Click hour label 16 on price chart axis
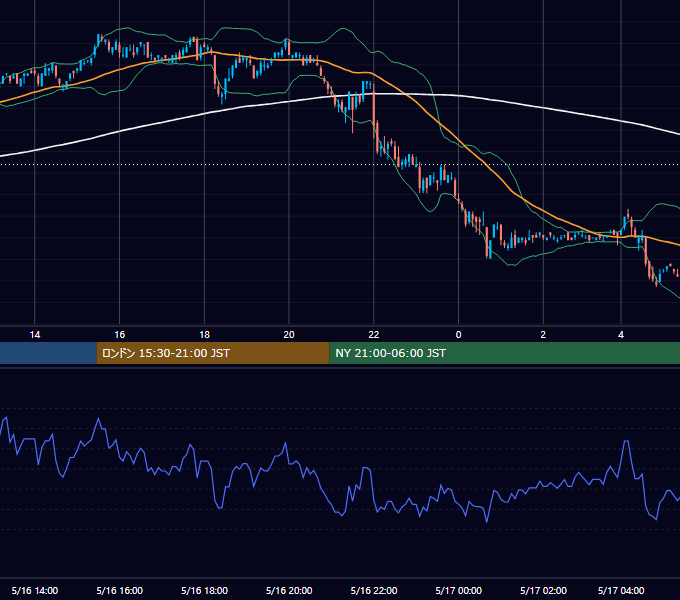The height and width of the screenshot is (600, 680). coord(120,335)
